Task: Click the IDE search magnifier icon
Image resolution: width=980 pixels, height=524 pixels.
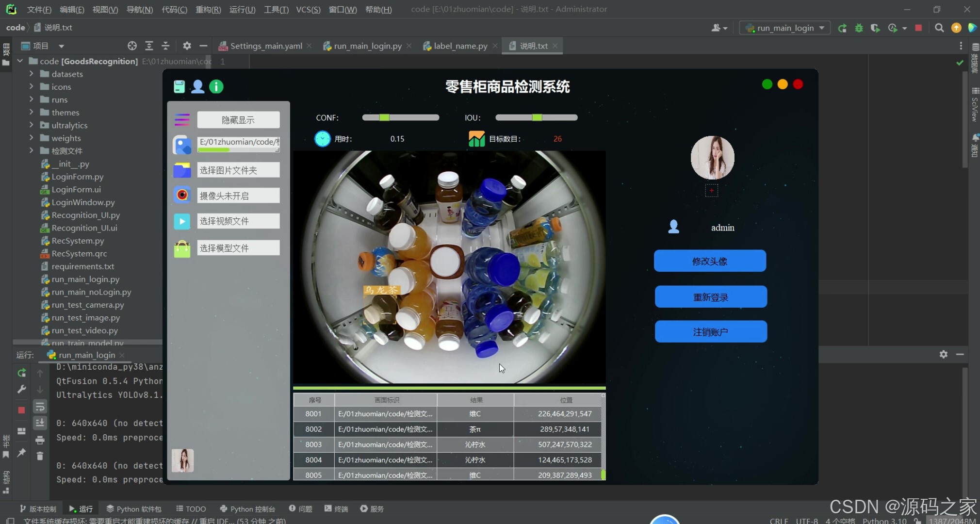Action: pos(939,28)
